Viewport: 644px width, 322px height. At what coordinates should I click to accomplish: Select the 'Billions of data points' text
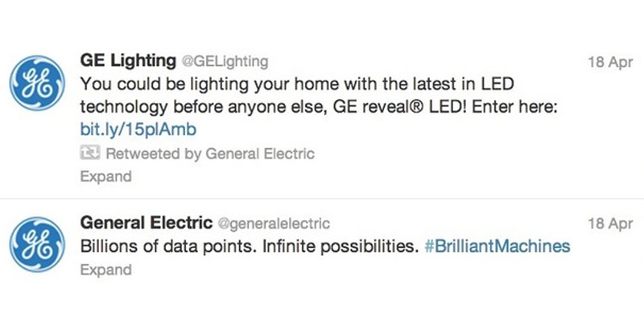tap(169, 246)
